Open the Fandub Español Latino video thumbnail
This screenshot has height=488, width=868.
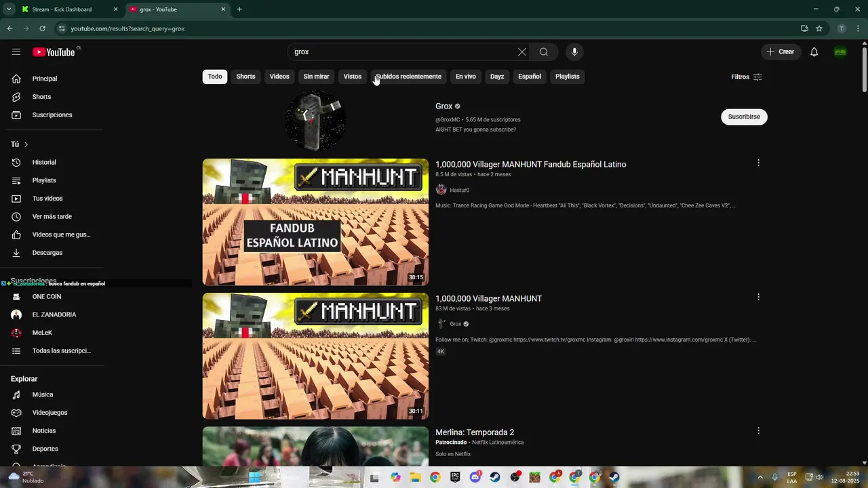tap(315, 222)
